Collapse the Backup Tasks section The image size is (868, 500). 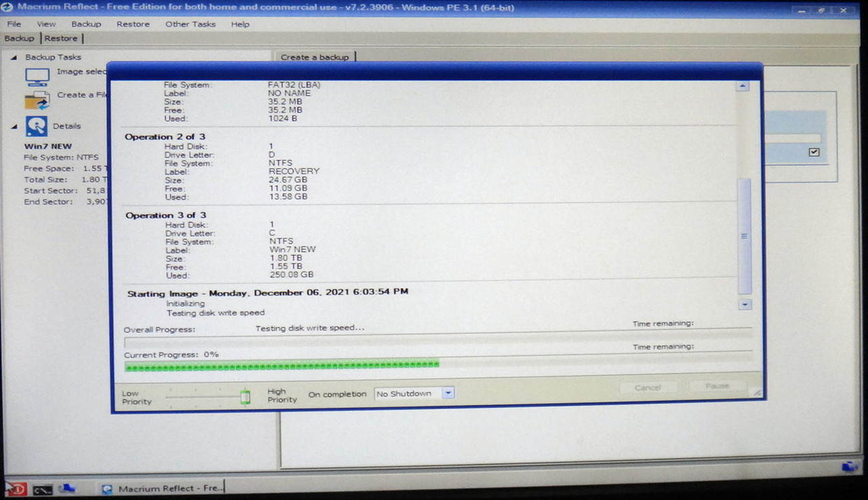pos(14,58)
